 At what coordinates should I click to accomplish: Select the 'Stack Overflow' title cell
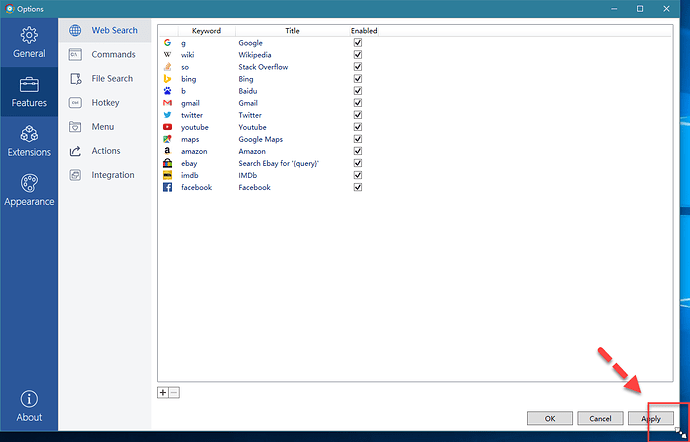tap(263, 67)
